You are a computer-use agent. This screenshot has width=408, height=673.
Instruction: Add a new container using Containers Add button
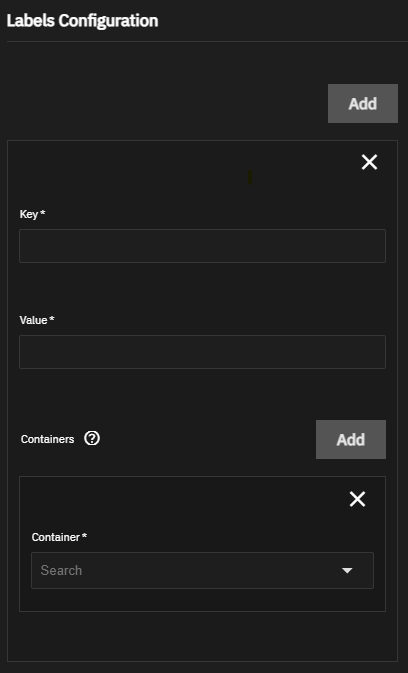coord(351,440)
